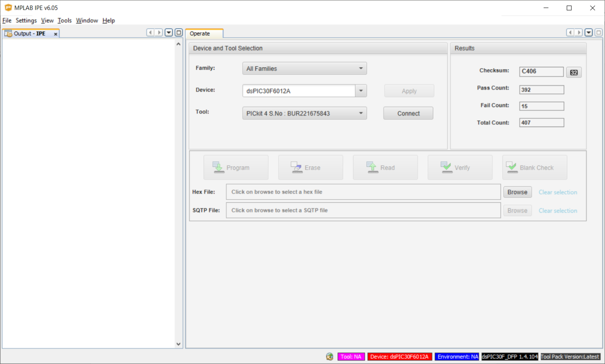Show Output panel tab list dropdown
605x364 pixels.
click(169, 33)
